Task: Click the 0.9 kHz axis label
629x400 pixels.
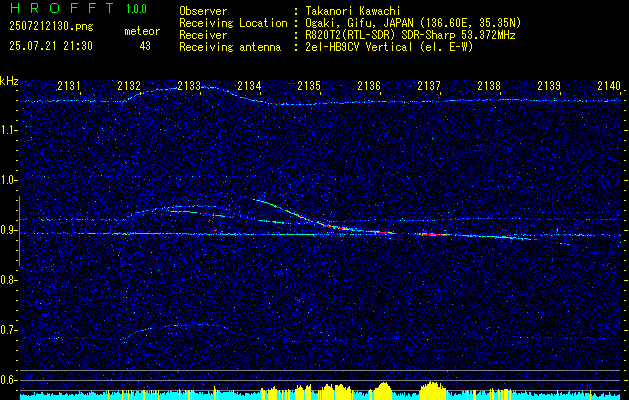Action: 9,230
